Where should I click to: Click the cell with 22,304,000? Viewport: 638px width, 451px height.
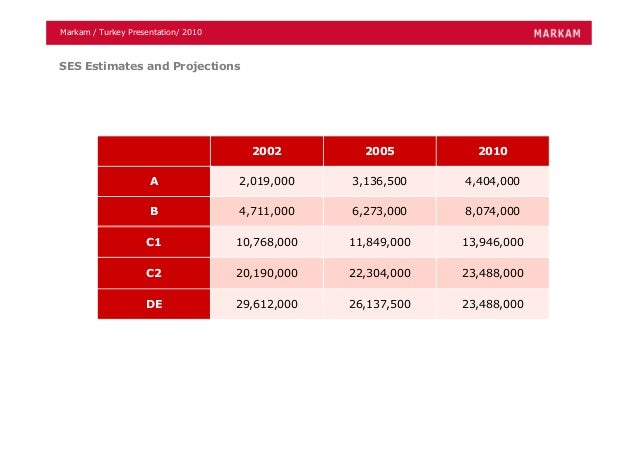click(x=380, y=273)
